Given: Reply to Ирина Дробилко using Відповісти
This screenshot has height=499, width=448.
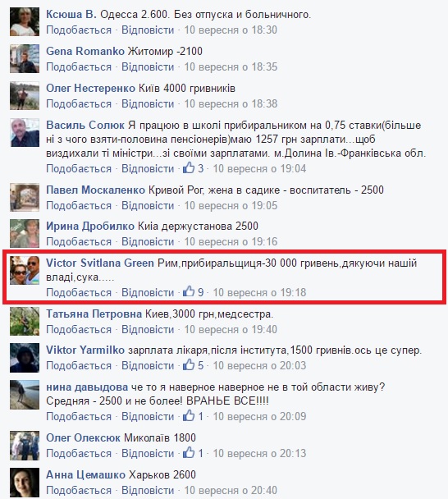Looking at the screenshot, I should 148,242.
